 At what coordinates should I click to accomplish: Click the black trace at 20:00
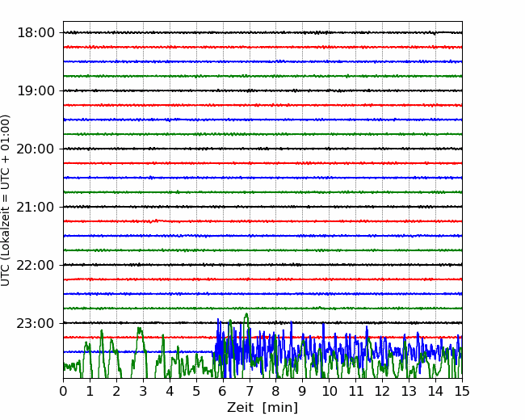pyautogui.click(x=262, y=149)
